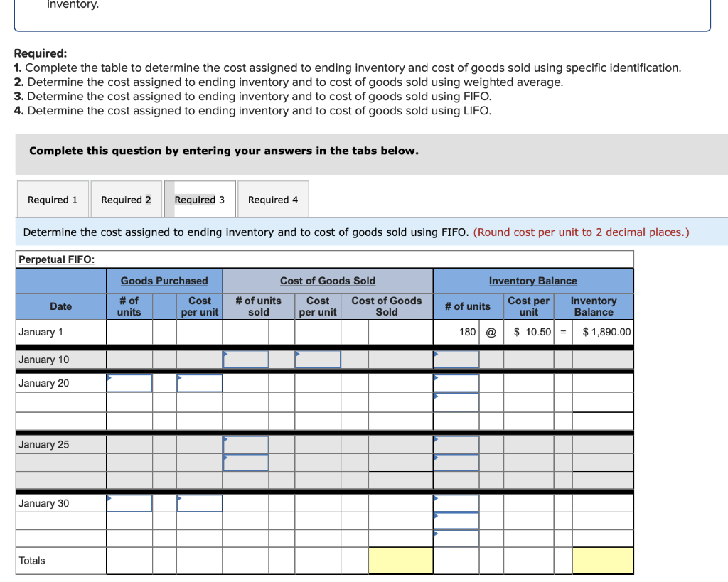The width and height of the screenshot is (728, 582).
Task: Click the Goods Purchased column header
Action: click(x=164, y=281)
